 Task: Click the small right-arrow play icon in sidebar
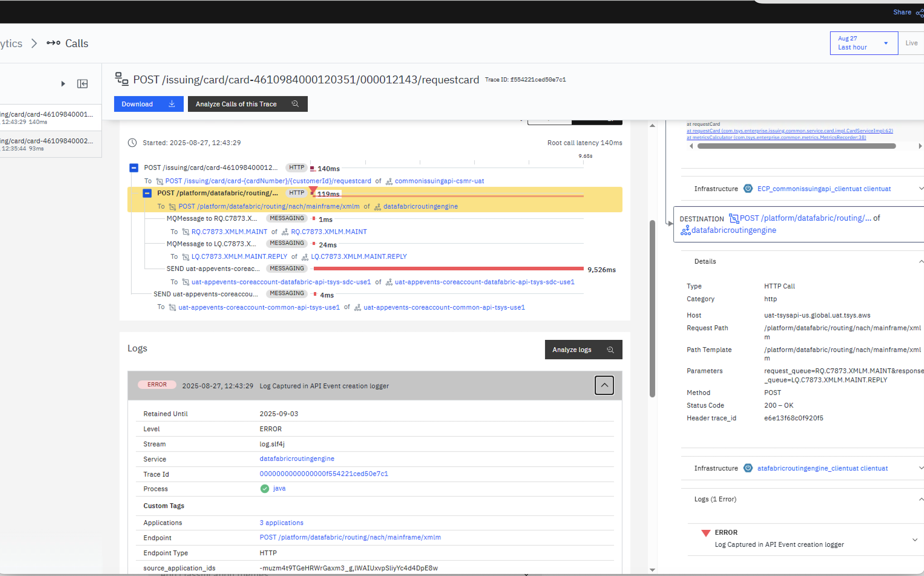(x=63, y=84)
